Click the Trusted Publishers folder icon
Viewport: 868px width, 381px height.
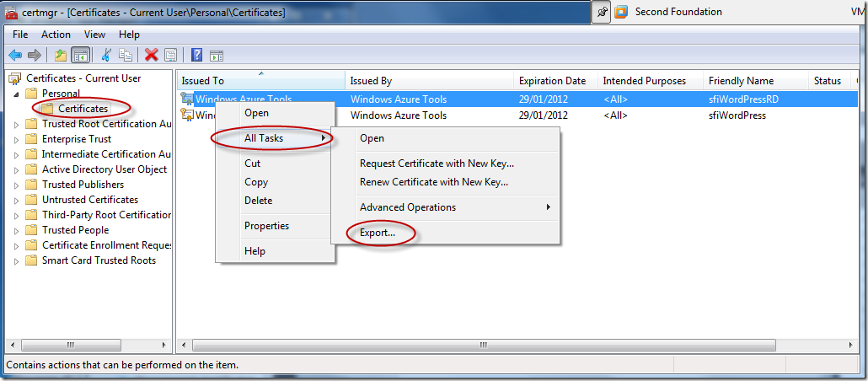coord(32,185)
